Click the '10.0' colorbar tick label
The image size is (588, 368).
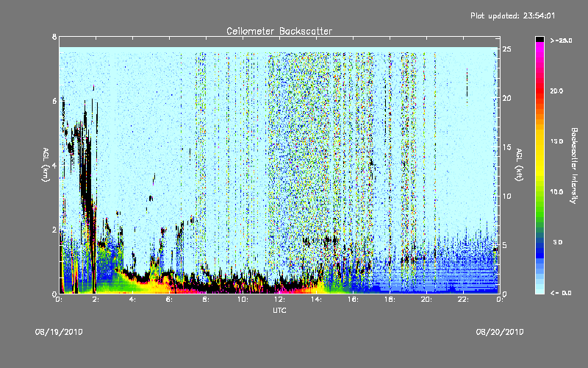(x=556, y=192)
